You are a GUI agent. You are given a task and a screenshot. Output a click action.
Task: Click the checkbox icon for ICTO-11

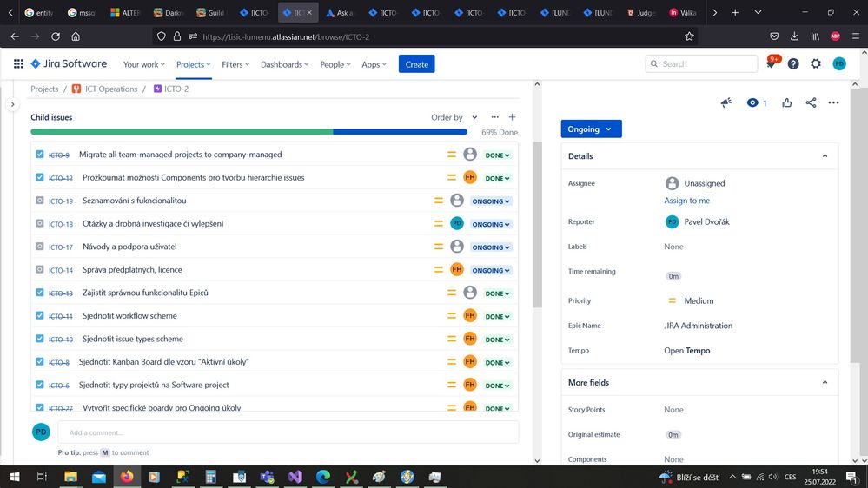pyautogui.click(x=39, y=315)
